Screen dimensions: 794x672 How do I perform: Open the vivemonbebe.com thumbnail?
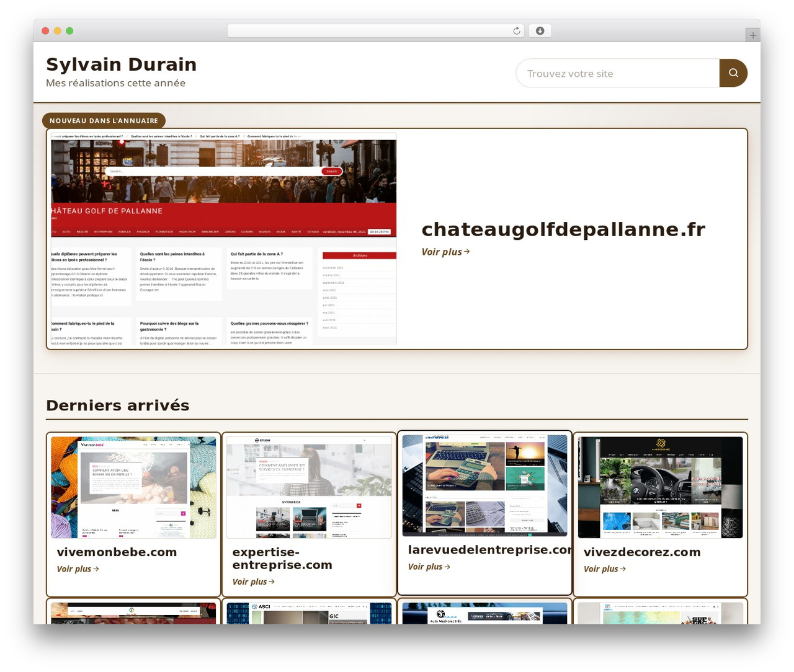tap(133, 487)
